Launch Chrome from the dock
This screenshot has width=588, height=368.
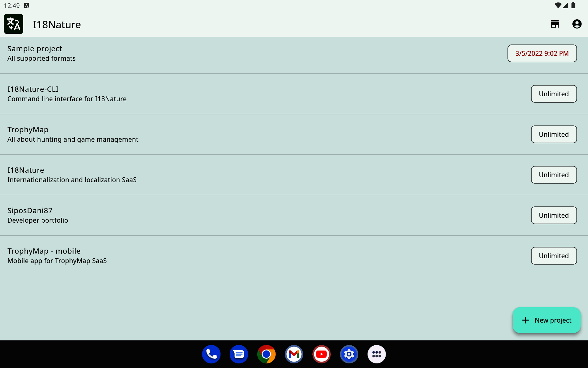click(266, 354)
